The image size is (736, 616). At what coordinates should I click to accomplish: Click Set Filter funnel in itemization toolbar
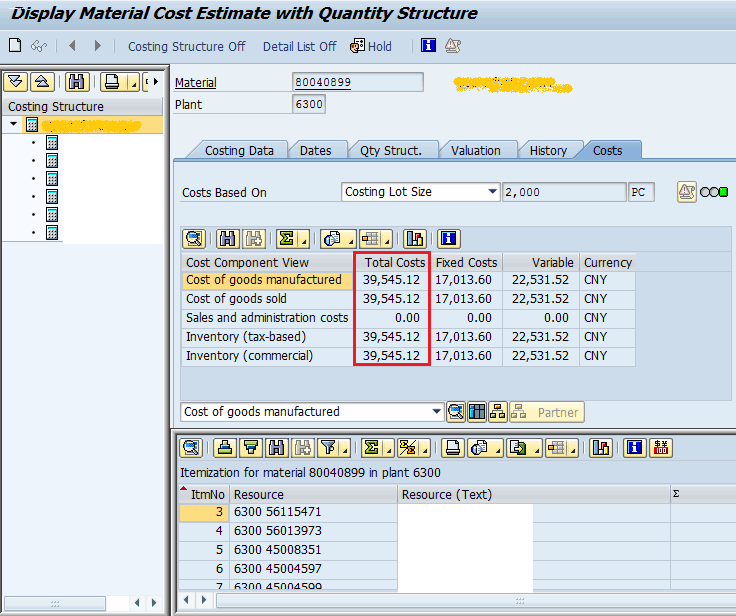coord(329,448)
